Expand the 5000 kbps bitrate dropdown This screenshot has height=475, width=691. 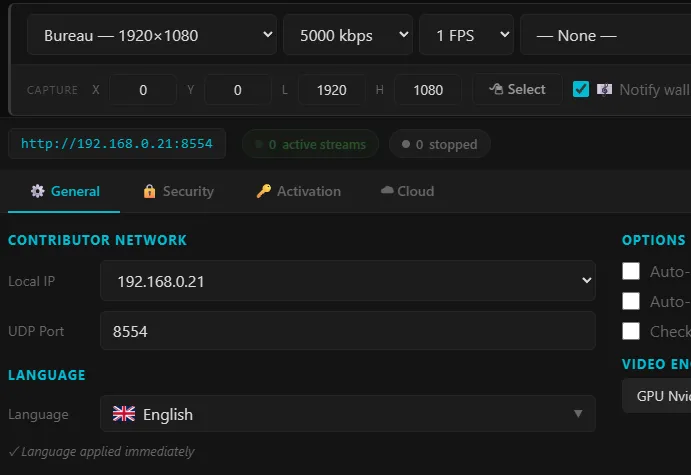click(x=348, y=35)
